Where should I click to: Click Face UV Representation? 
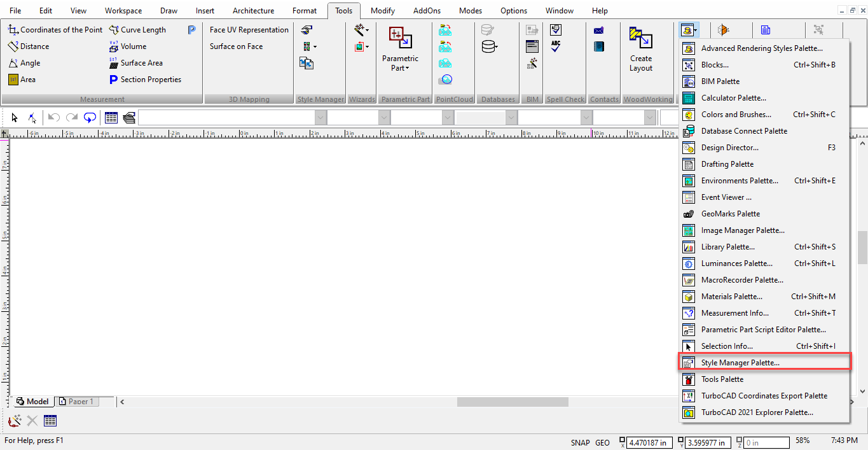coord(249,30)
